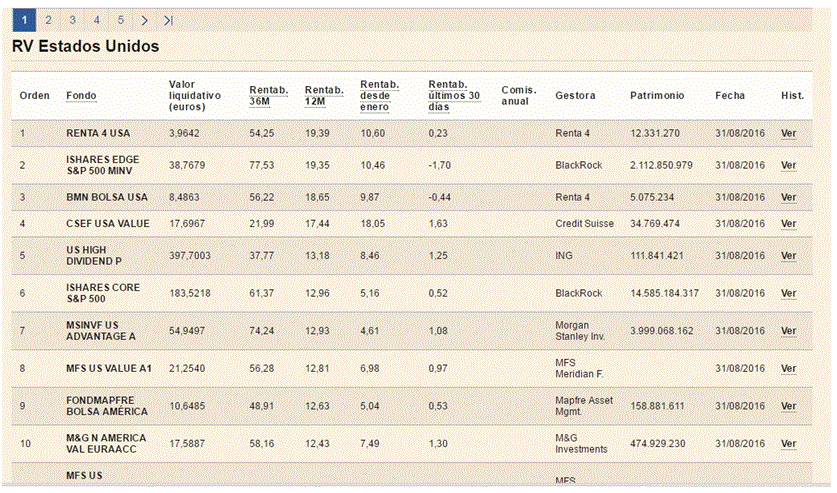Click value 397,7003 in row 5
The image size is (837, 493).
[190, 256]
